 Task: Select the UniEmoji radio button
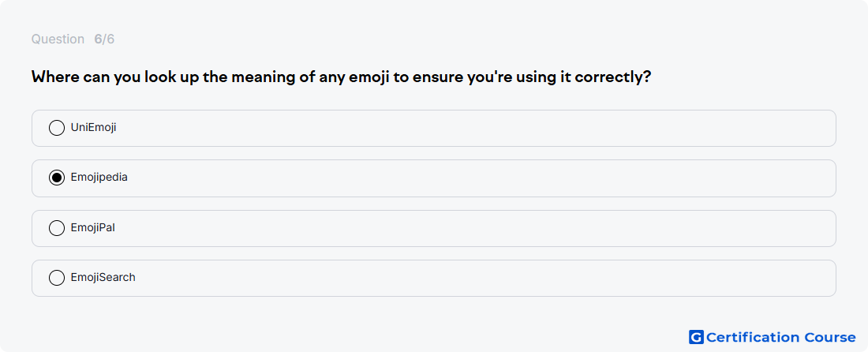57,128
